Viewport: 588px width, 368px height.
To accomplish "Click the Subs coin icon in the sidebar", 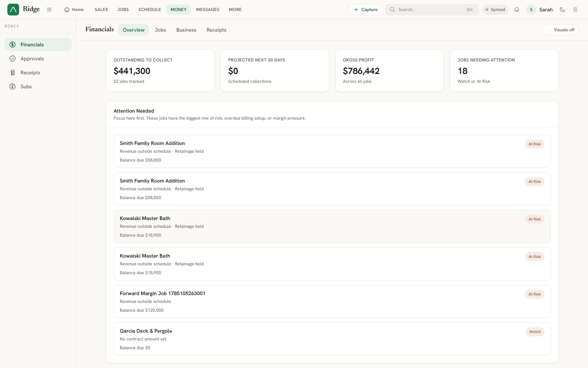I will click(12, 86).
